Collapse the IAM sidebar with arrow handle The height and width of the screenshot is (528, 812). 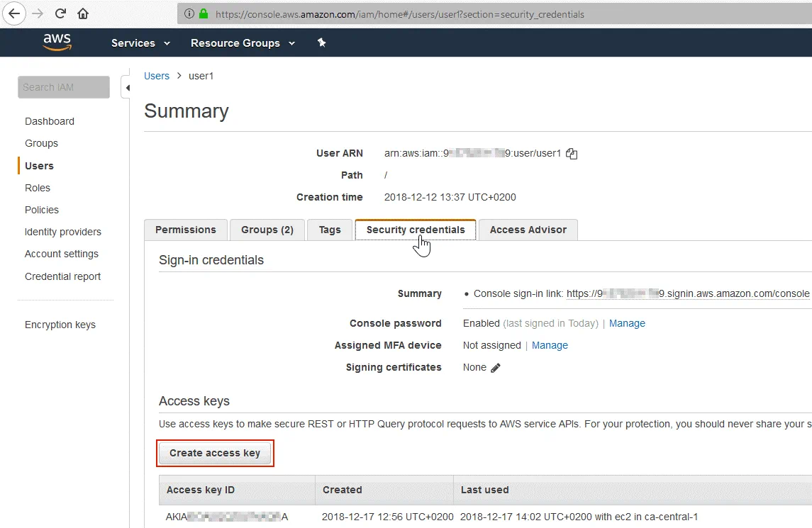point(127,88)
